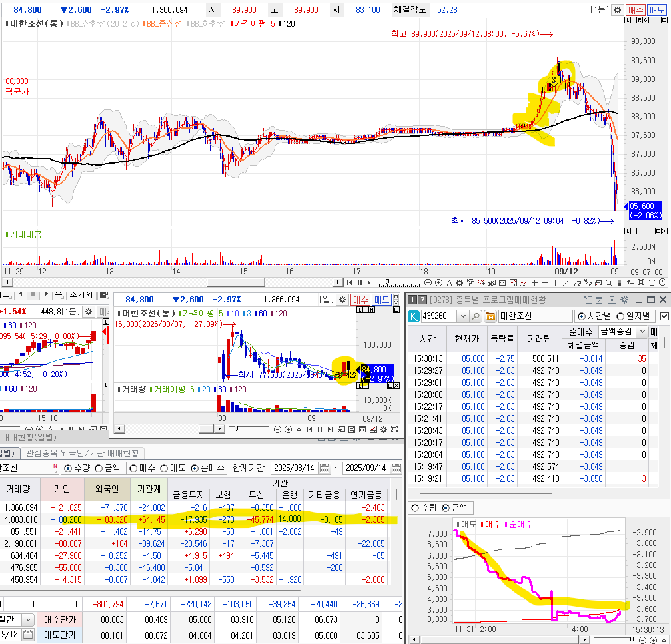Screen dimensions: 671x644
Task: Open the 금액증감 column dropdown
Action: (x=642, y=332)
